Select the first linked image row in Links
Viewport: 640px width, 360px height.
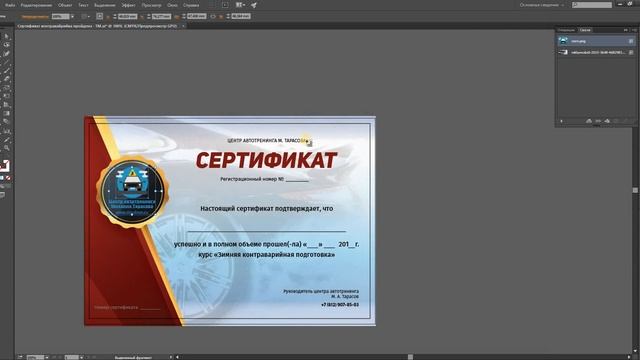pos(596,41)
